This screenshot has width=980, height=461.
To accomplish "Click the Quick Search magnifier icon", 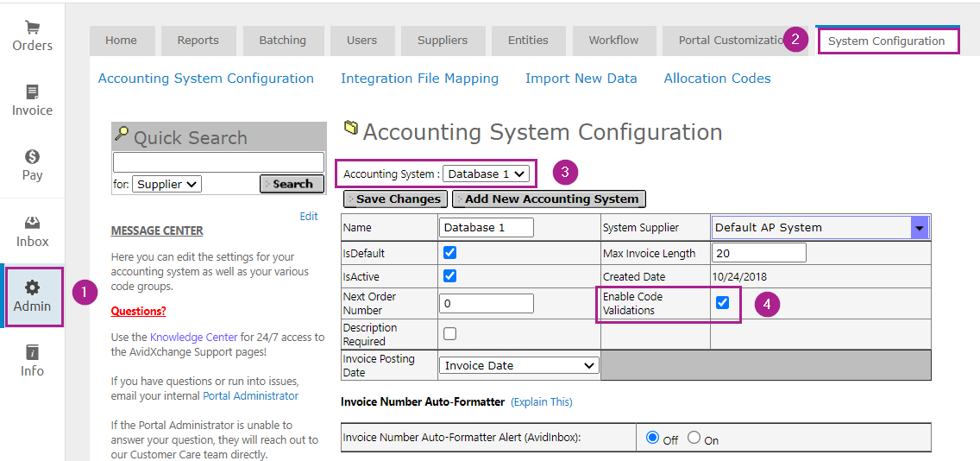I will click(x=122, y=134).
